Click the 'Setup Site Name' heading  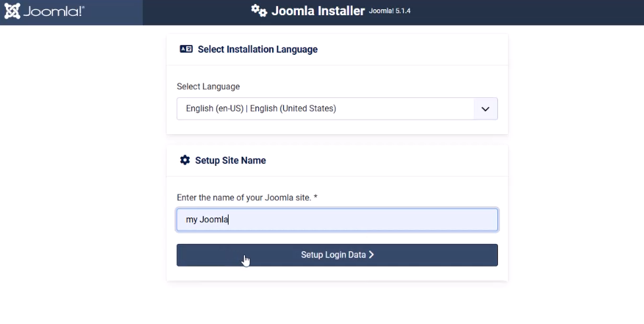231,161
